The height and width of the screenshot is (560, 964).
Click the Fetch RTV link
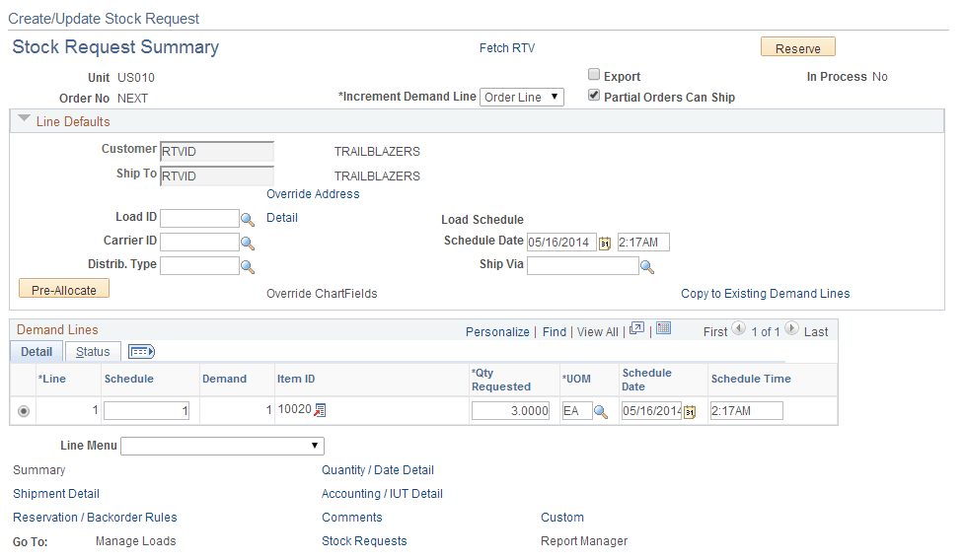pyautogui.click(x=507, y=48)
